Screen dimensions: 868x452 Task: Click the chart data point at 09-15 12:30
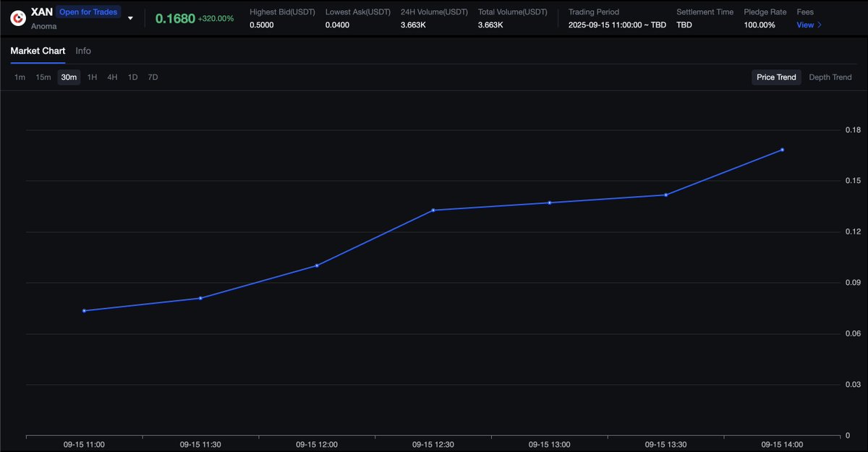click(x=433, y=210)
